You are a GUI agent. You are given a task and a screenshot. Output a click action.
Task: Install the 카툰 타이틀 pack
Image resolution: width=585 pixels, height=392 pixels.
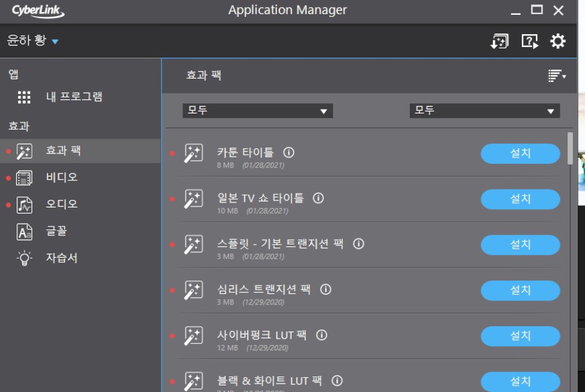click(520, 153)
